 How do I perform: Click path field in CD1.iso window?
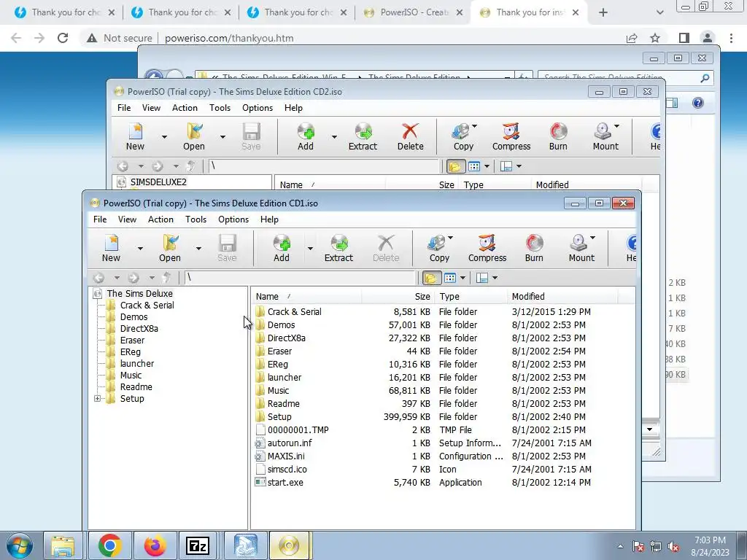tap(300, 278)
